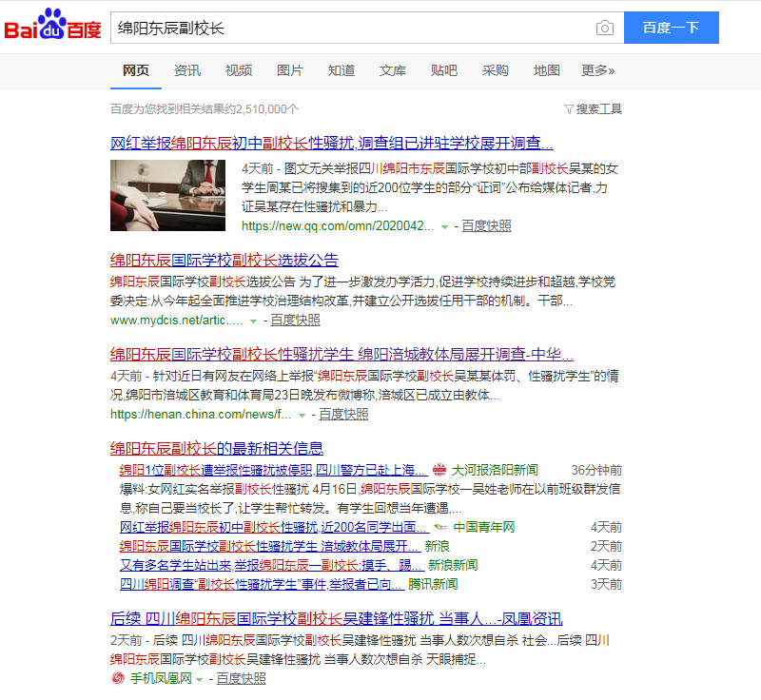Image resolution: width=761 pixels, height=700 pixels.
Task: Click 手机凤凰网 source text
Action: [161, 678]
